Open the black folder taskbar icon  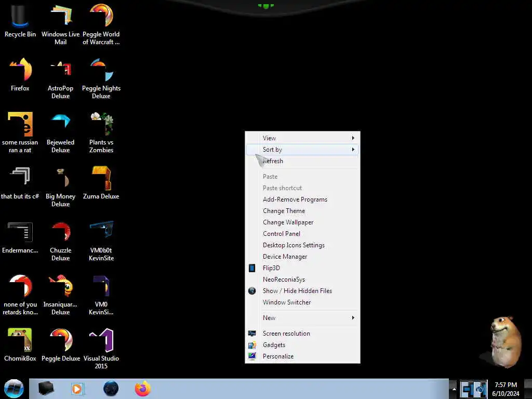(46, 389)
